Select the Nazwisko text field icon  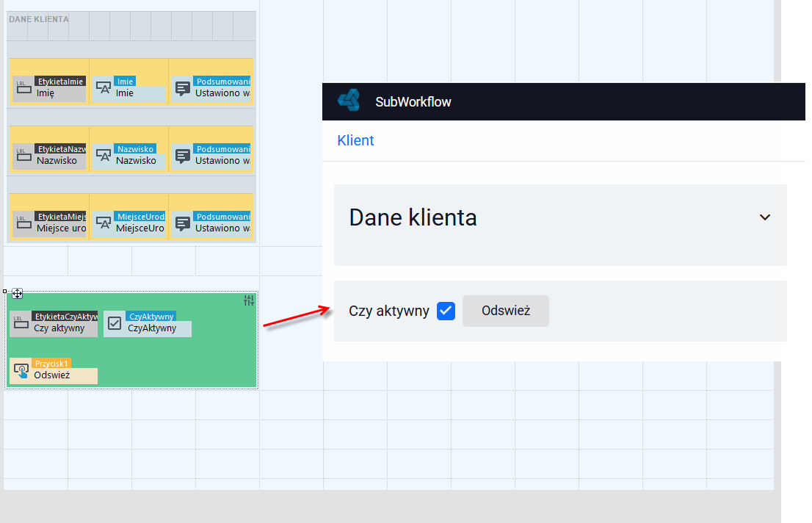click(x=104, y=155)
